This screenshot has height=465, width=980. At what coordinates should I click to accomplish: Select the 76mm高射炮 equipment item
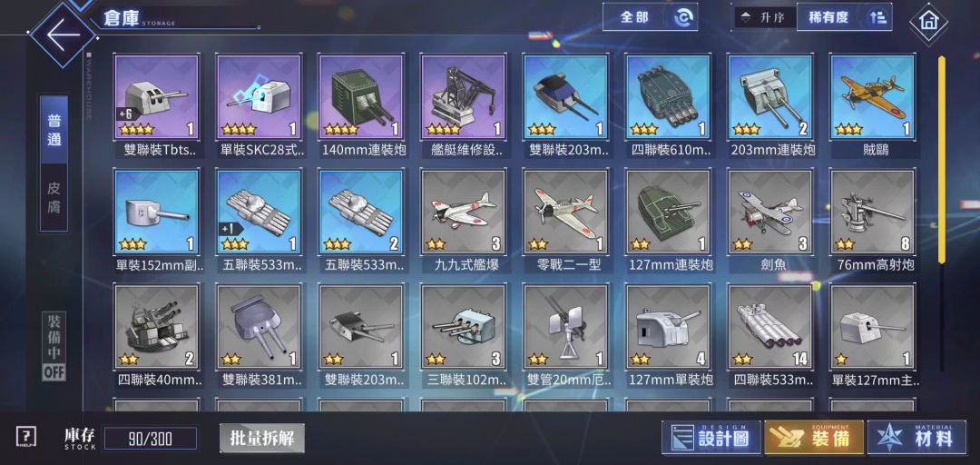click(873, 221)
